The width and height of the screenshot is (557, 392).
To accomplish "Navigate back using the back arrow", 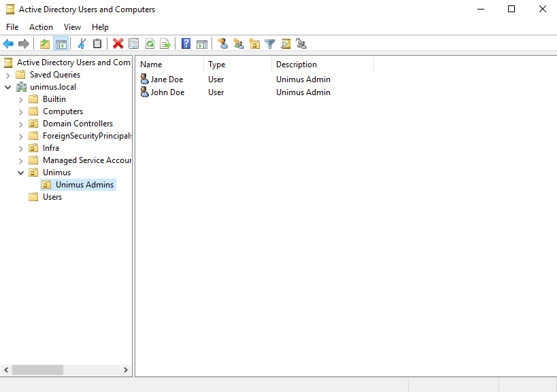I will point(8,43).
